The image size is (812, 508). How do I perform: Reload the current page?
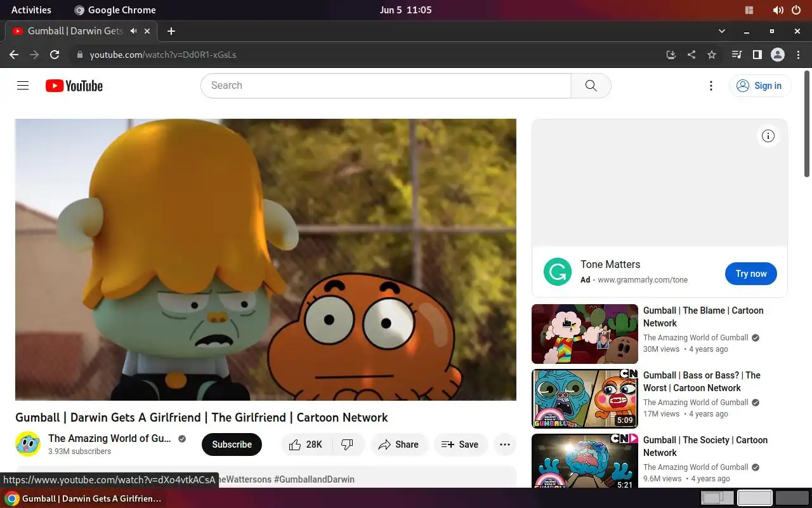[x=55, y=55]
